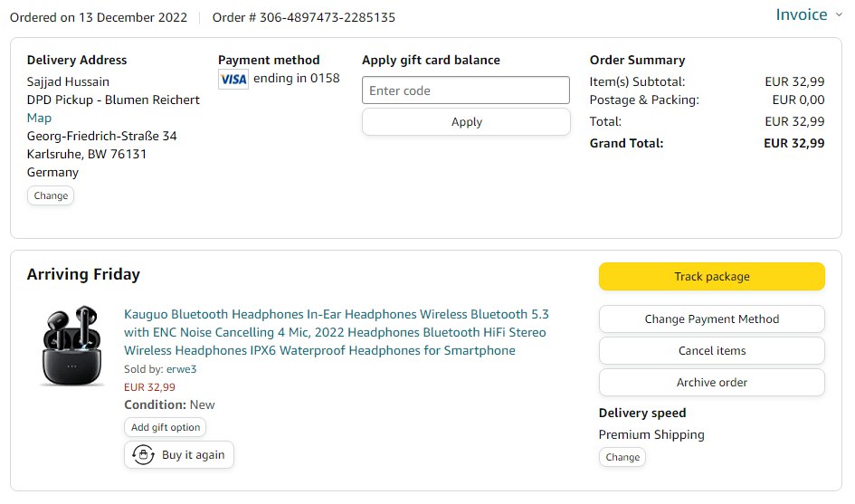Open the Map link for pickup address

tap(39, 118)
